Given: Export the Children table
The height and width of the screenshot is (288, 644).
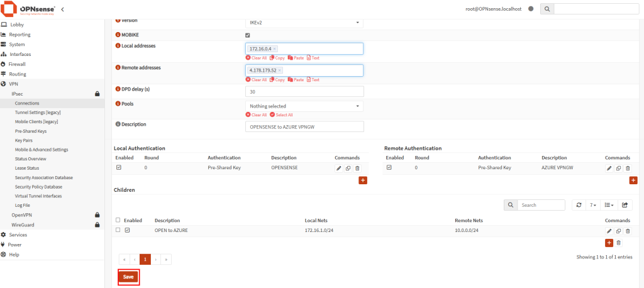Looking at the screenshot, I should (x=625, y=205).
